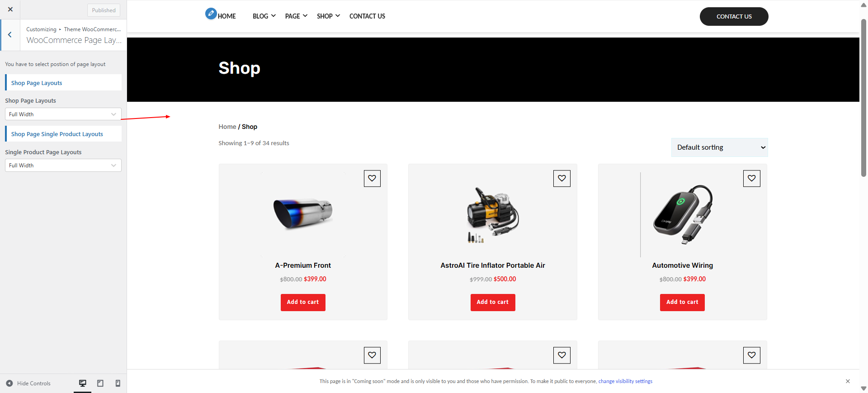The width and height of the screenshot is (868, 393).
Task: Click the black CONTACT US button
Action: click(x=734, y=16)
